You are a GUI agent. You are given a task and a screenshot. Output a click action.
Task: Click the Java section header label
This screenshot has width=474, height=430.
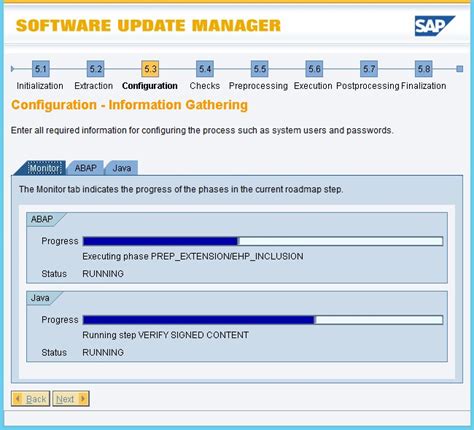pyautogui.click(x=40, y=298)
